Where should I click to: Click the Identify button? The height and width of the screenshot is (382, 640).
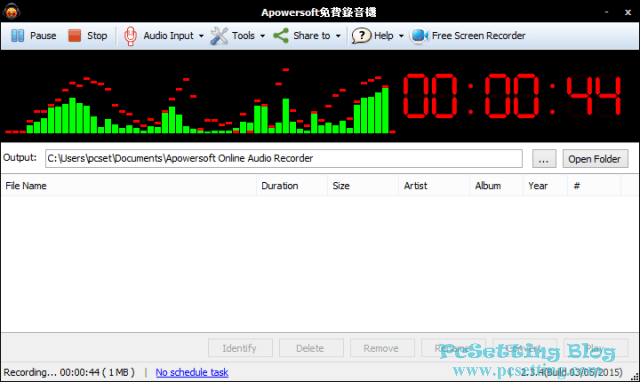pos(240,348)
